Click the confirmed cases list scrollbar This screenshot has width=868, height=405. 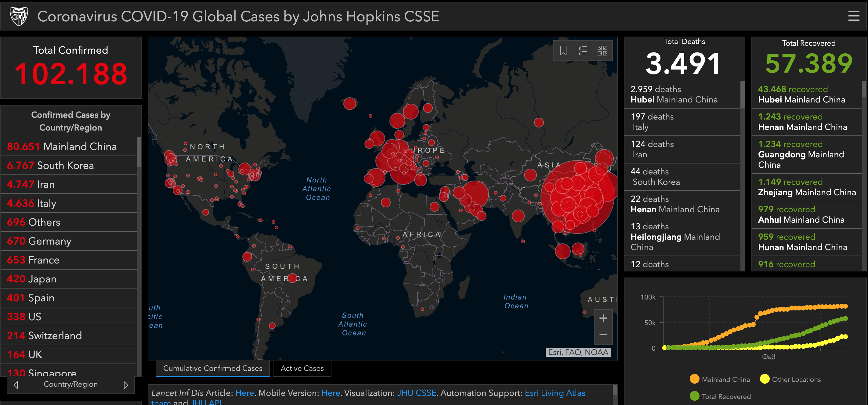pos(139,152)
